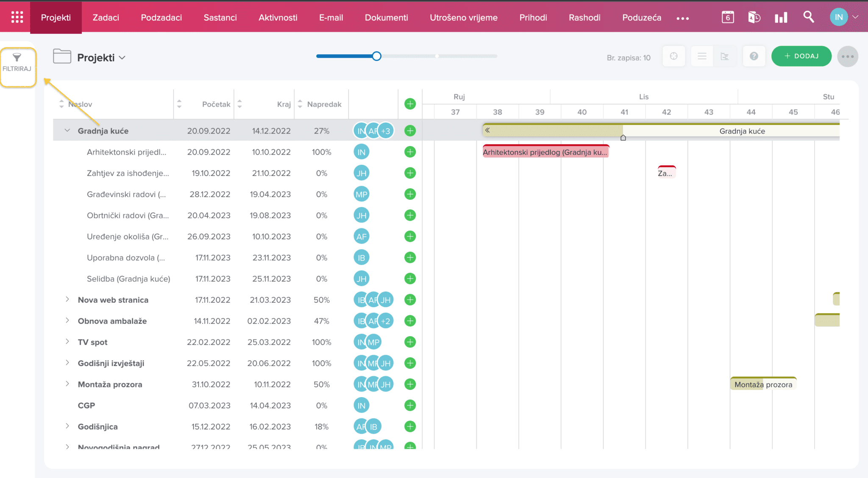
Task: Open the gray more options button
Action: point(847,56)
